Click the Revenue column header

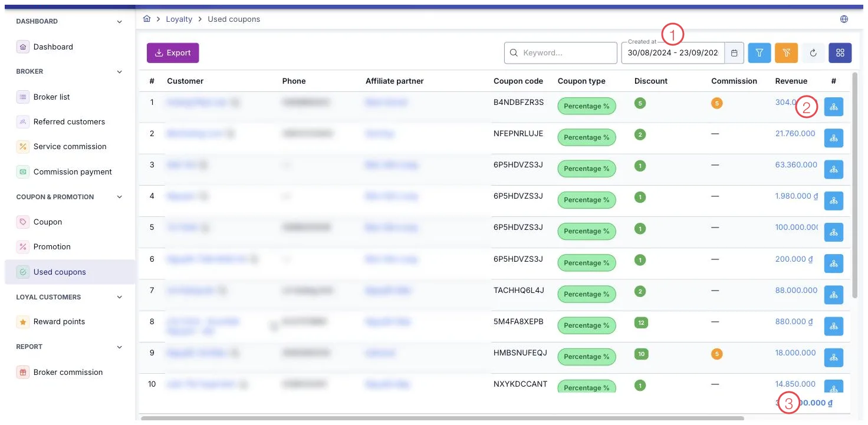coord(791,81)
